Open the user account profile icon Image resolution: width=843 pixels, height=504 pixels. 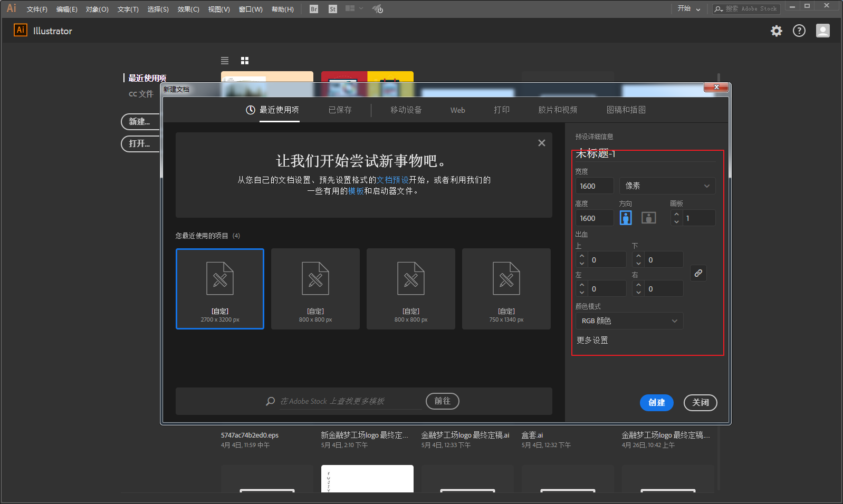coord(823,31)
